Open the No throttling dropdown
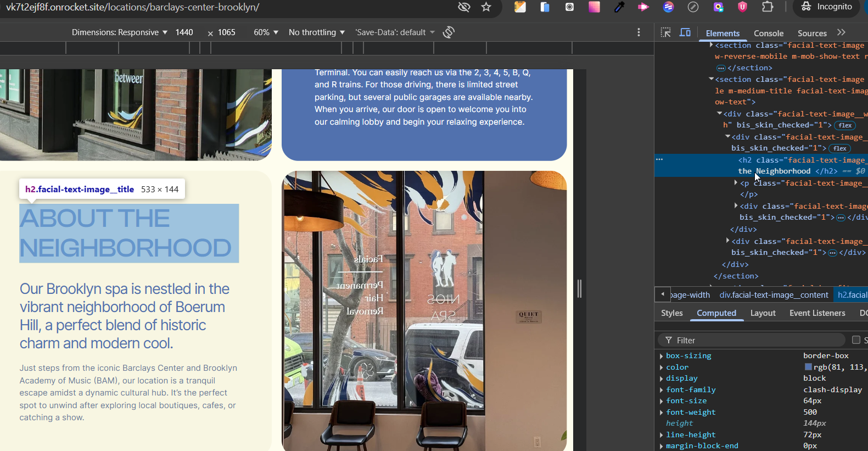This screenshot has width=868, height=451. [x=317, y=32]
